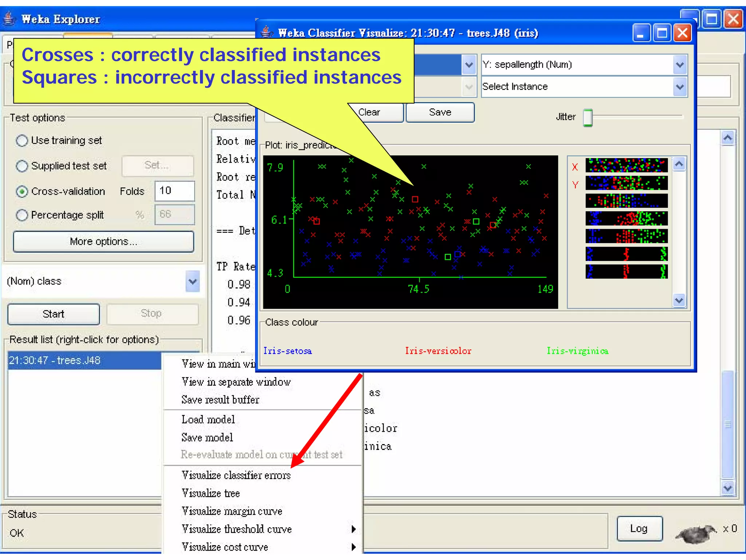Click the bottom attribute strip thumbnail
Viewport: 746px width, 560px height.
(626, 271)
